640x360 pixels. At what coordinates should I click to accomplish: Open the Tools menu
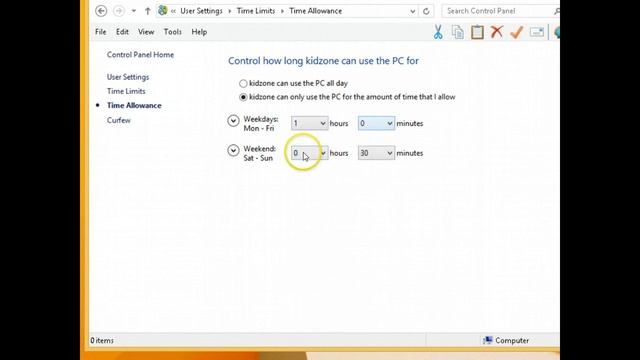[173, 32]
